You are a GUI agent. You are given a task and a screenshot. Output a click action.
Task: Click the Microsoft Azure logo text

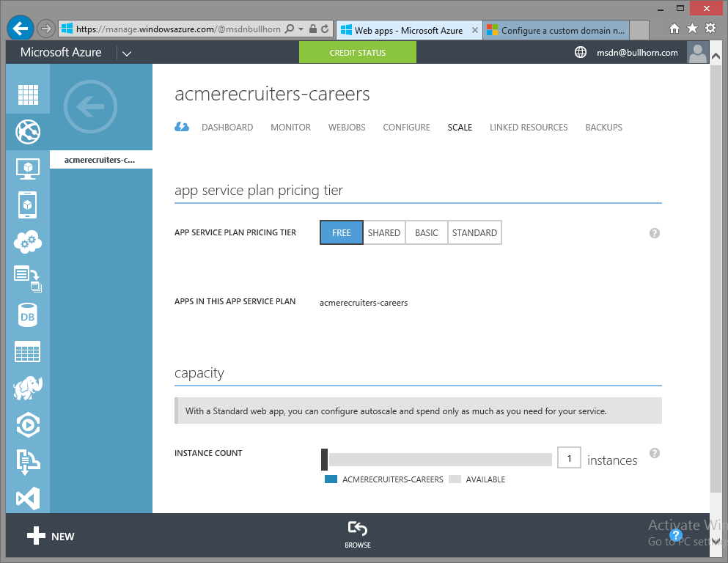pyautogui.click(x=61, y=52)
